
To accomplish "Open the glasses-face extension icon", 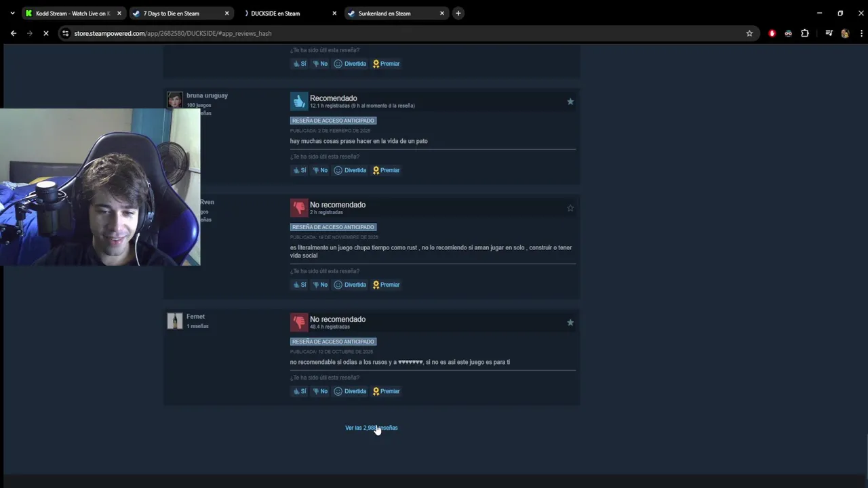I will [x=788, y=33].
